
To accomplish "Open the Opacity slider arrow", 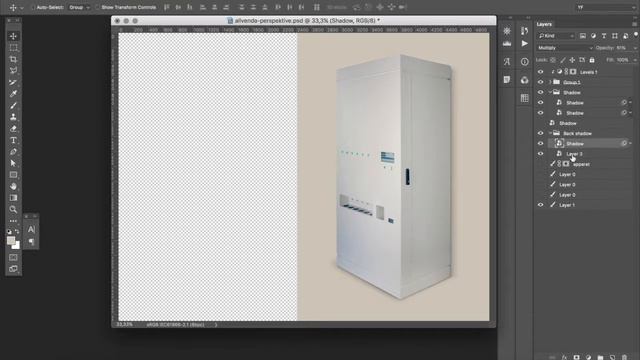I will tap(635, 48).
